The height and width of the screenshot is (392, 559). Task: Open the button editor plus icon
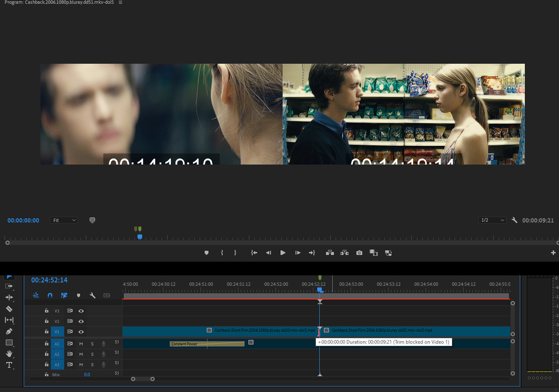coord(553,253)
